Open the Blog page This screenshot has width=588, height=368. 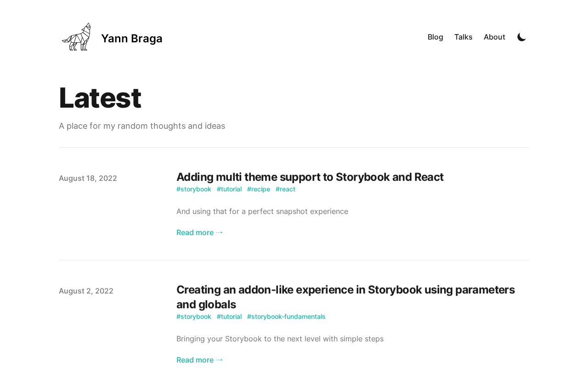click(435, 37)
